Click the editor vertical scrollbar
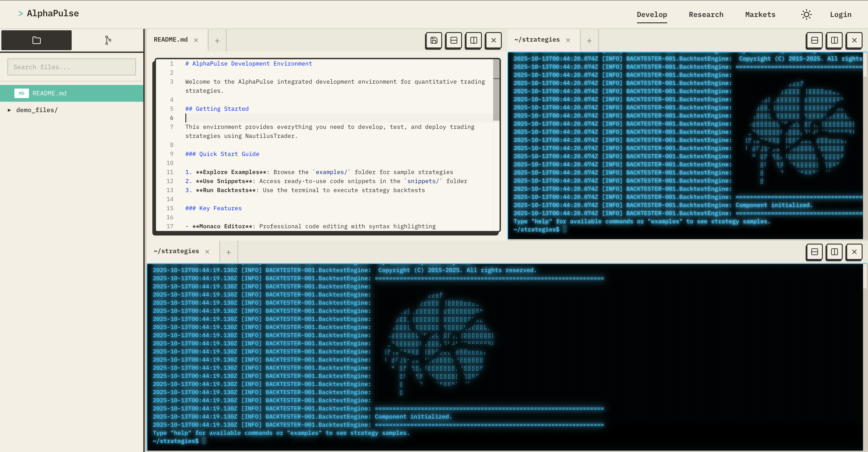The image size is (868, 452). 496,89
